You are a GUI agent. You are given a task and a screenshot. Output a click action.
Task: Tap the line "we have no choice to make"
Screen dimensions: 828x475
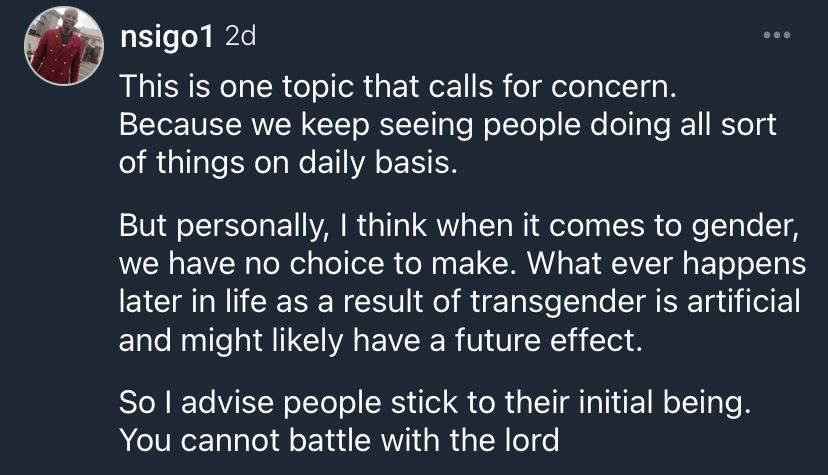[x=462, y=264]
